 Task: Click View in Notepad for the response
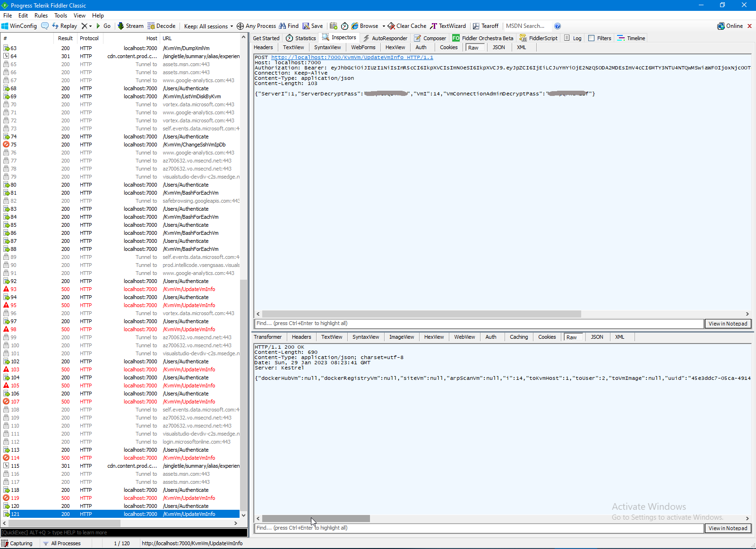coord(728,528)
